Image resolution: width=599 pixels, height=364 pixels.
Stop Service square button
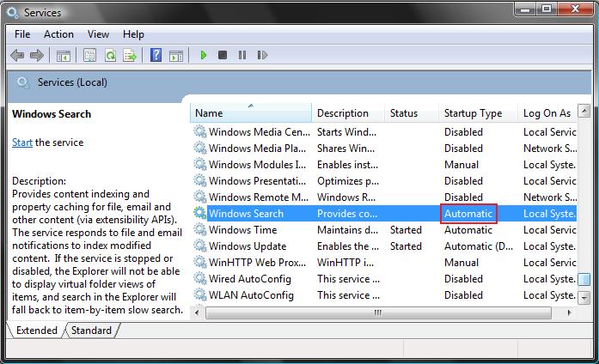tap(223, 55)
